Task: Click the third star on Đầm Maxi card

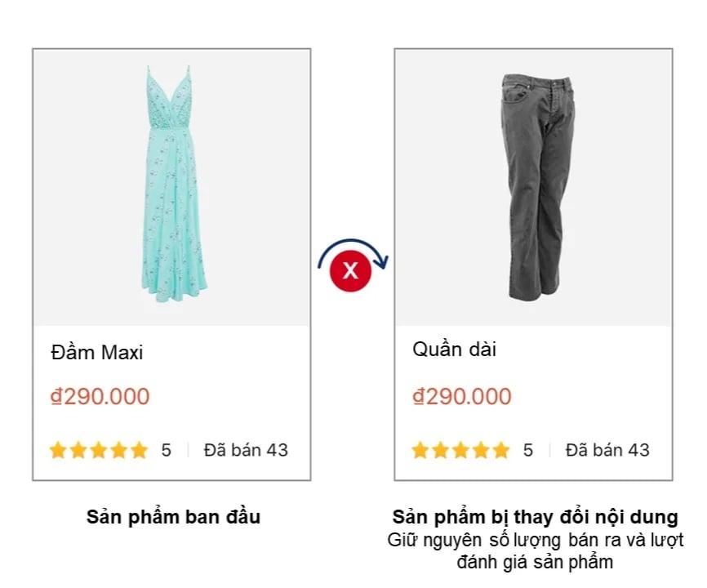Action: click(x=99, y=450)
